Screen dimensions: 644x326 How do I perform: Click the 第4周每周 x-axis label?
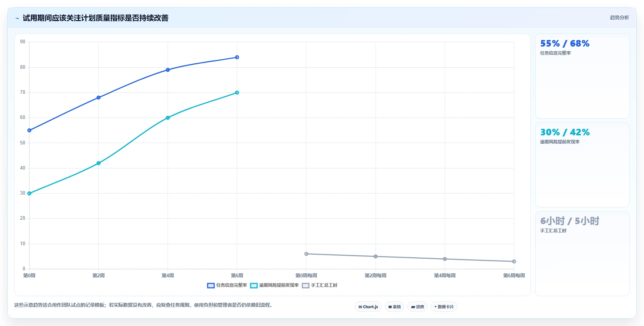point(445,275)
